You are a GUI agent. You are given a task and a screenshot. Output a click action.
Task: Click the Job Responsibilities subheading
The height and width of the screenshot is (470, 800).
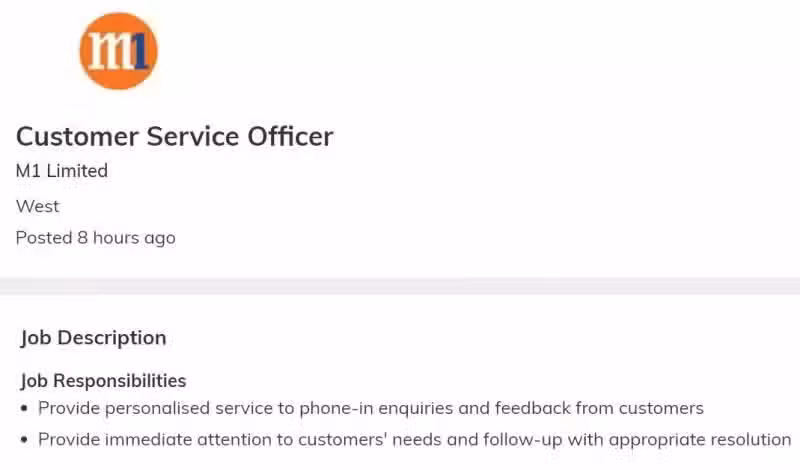[x=103, y=381]
